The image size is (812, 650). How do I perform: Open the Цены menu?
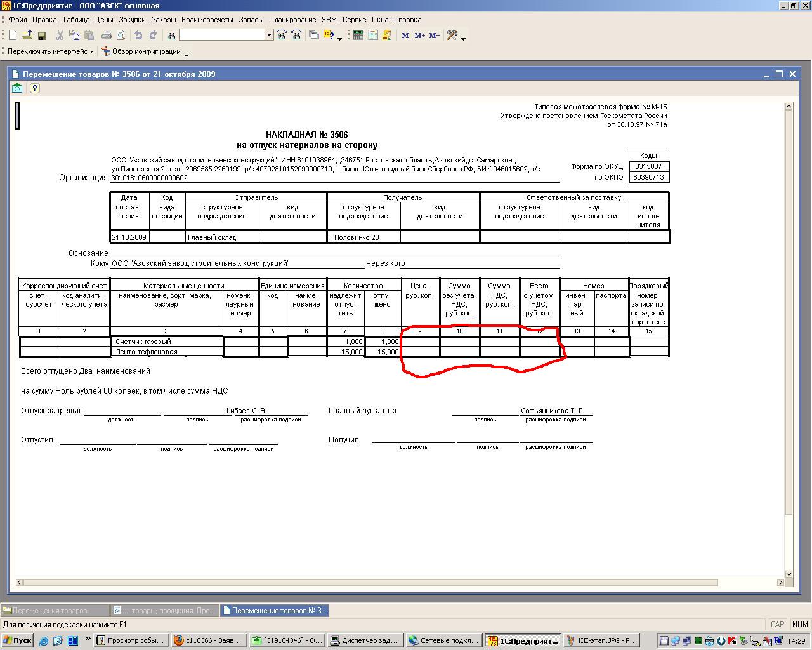(x=104, y=20)
